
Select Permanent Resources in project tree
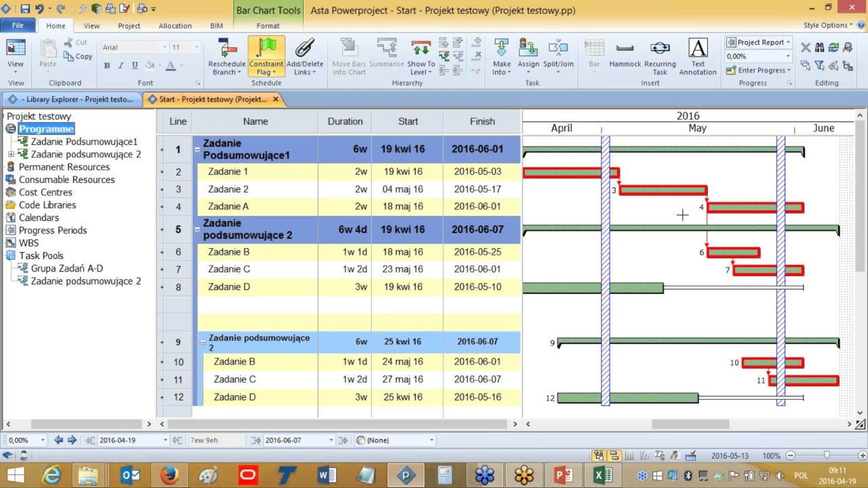64,167
